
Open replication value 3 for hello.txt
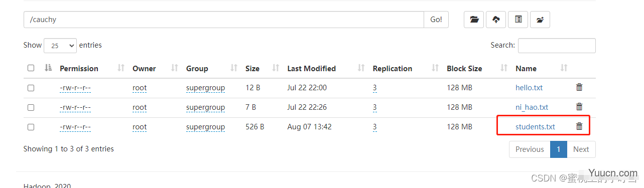[375, 88]
